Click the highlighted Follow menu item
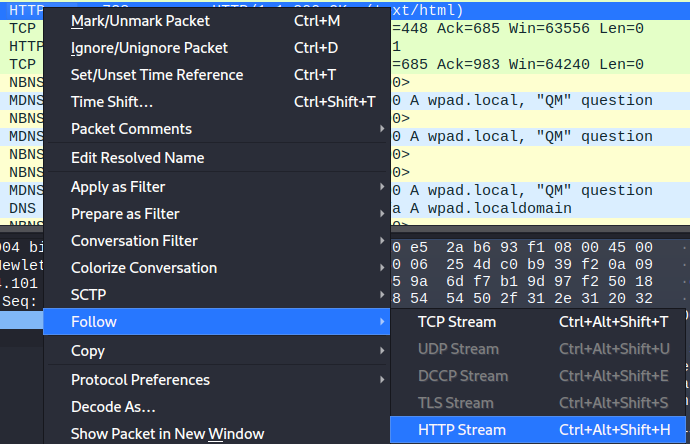The height and width of the screenshot is (444, 690). pos(94,322)
